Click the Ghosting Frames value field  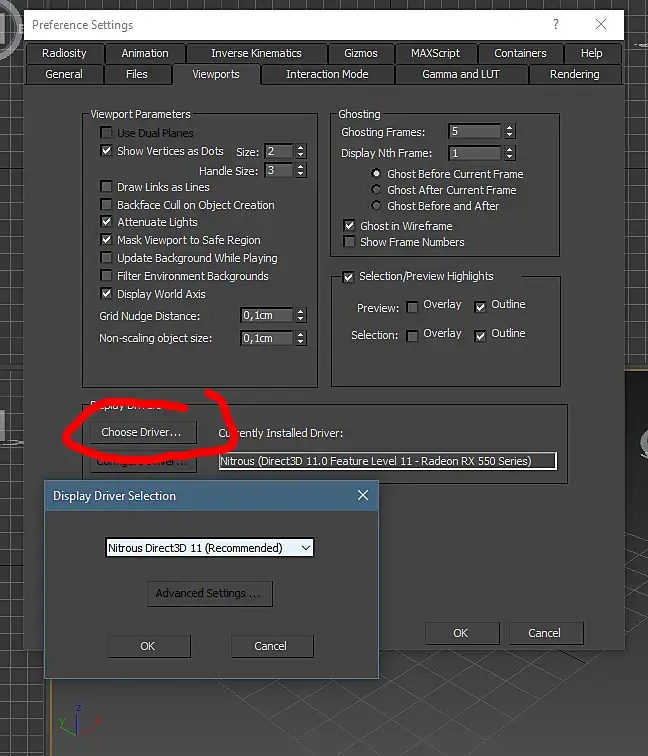pyautogui.click(x=475, y=131)
